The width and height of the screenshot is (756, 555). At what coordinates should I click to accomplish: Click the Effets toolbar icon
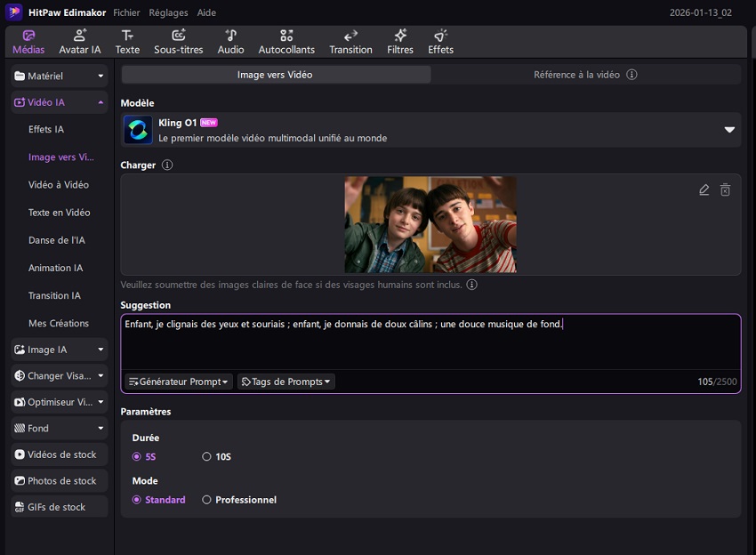440,41
